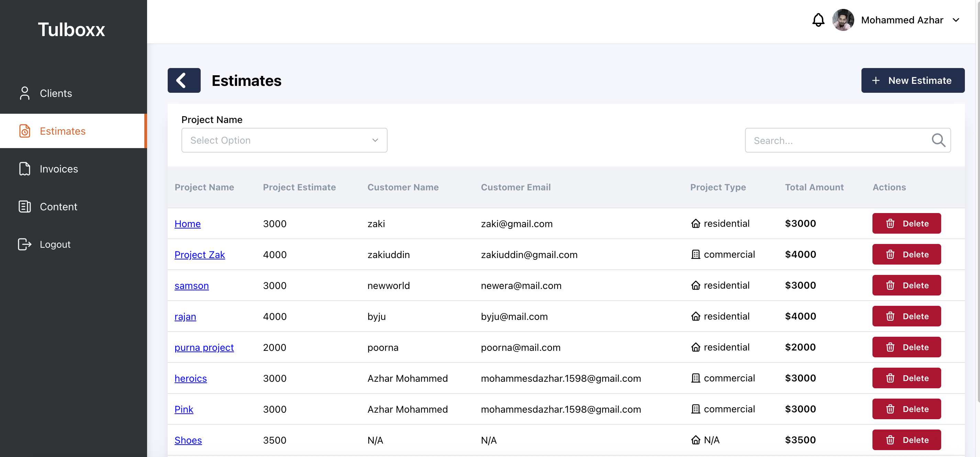Click the $3500 total amount
Screen dimensions: 980x457
(800, 440)
